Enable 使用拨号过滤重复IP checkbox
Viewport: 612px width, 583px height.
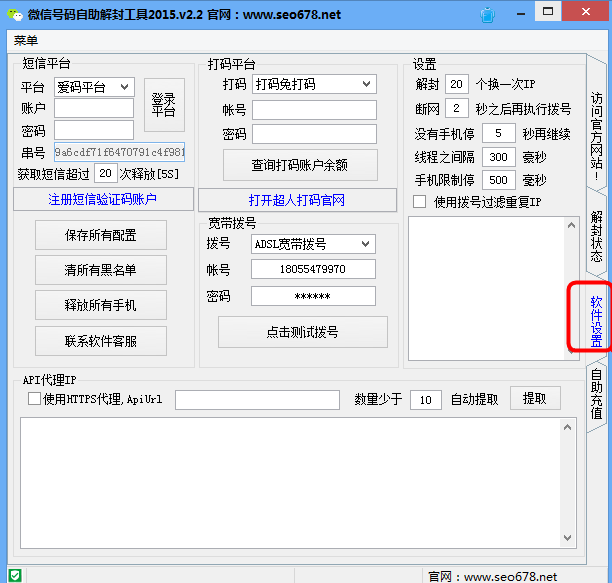coord(420,202)
